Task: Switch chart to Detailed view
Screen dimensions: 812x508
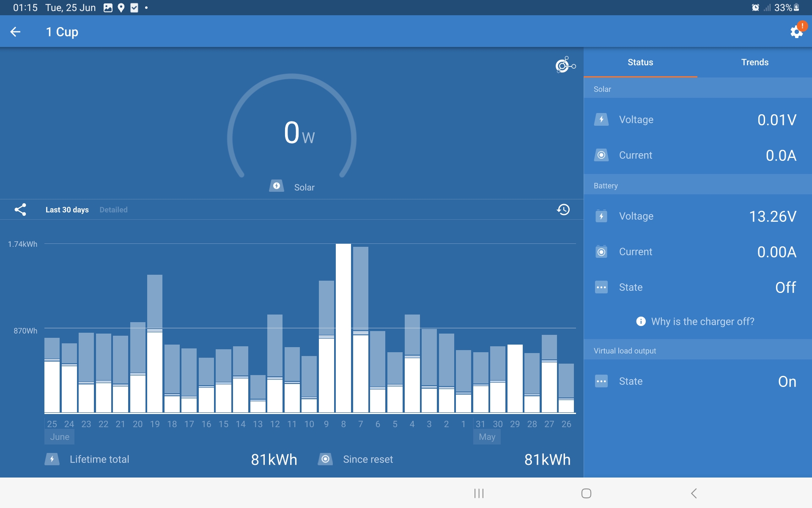Action: coord(113,210)
